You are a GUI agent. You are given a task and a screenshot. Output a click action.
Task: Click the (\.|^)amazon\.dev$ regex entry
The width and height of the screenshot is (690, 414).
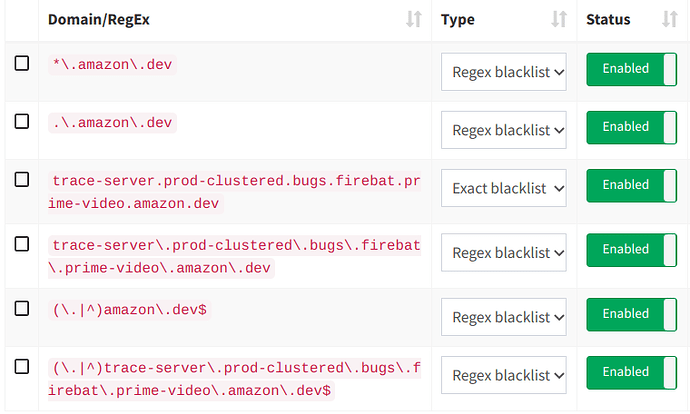129,310
